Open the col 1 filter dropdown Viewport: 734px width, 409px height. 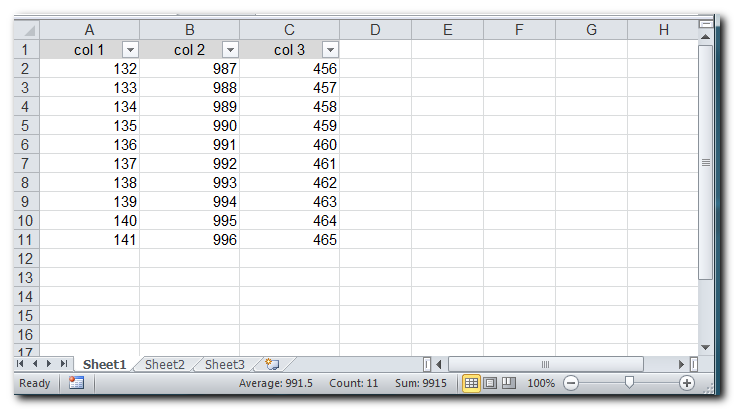pos(130,50)
